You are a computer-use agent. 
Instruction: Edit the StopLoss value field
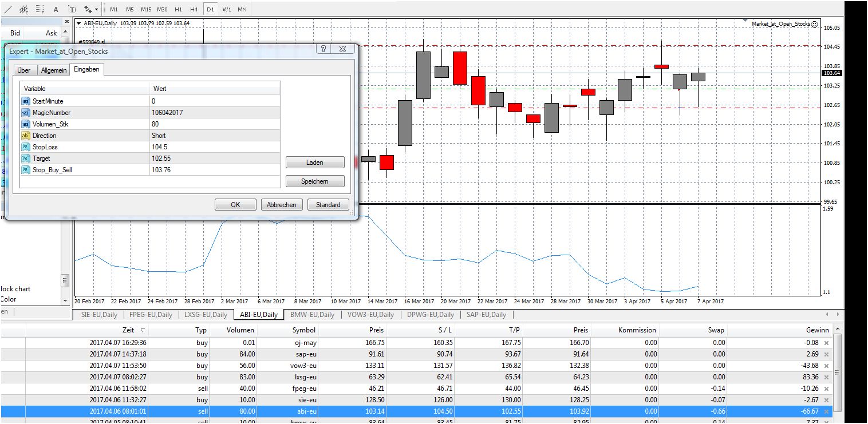pos(215,147)
